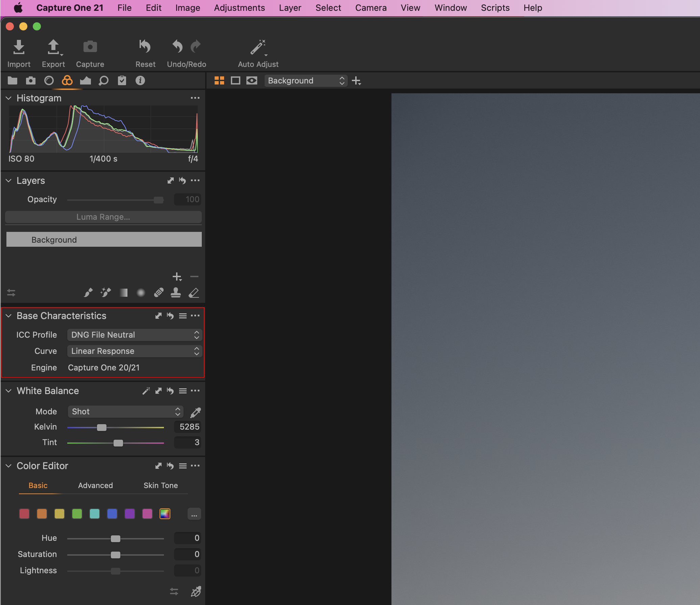Screen dimensions: 700x605
Task: Open the Exposure tool tab icon
Action: 86,81
